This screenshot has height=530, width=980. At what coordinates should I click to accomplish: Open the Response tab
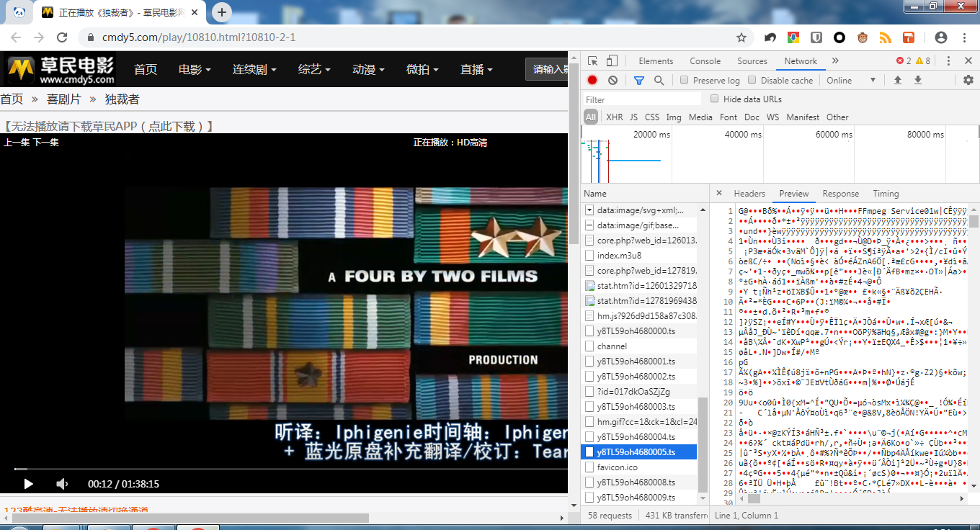coord(841,194)
